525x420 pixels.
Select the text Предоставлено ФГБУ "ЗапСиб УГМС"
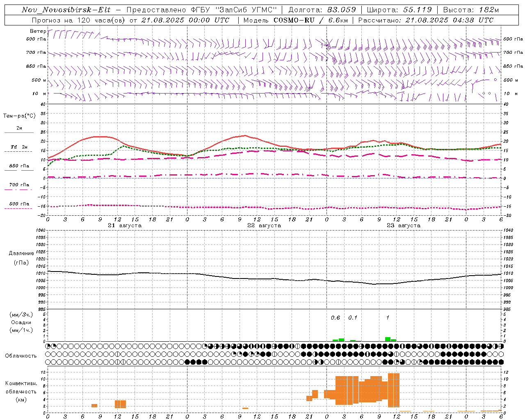(202, 10)
